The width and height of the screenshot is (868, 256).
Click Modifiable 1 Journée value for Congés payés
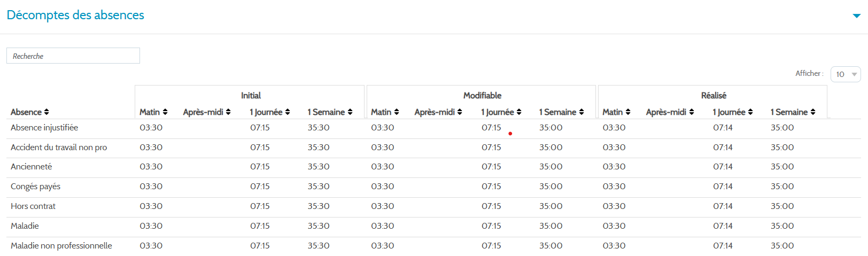pyautogui.click(x=491, y=187)
